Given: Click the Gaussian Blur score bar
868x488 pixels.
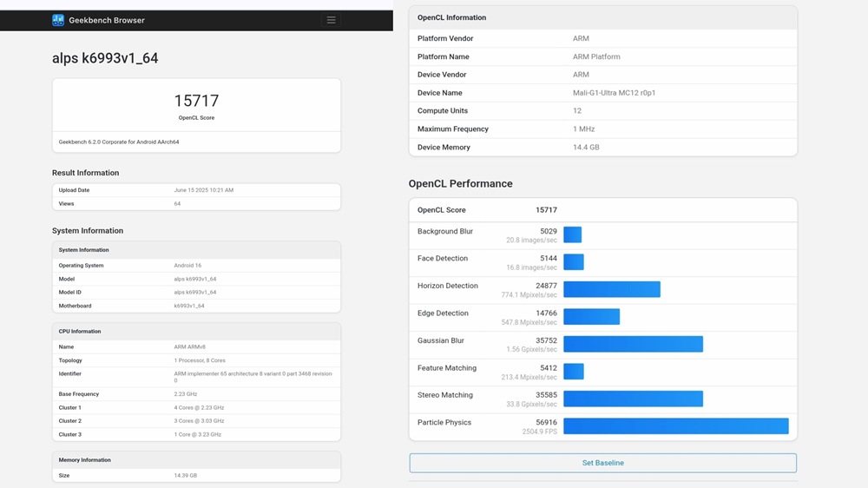Looking at the screenshot, I should pos(633,345).
